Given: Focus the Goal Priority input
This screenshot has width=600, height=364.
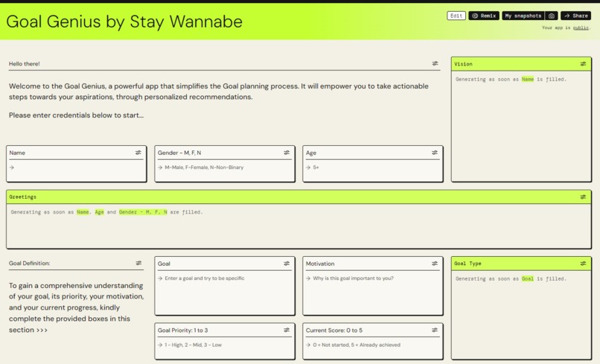Looking at the screenshot, I should [x=225, y=345].
